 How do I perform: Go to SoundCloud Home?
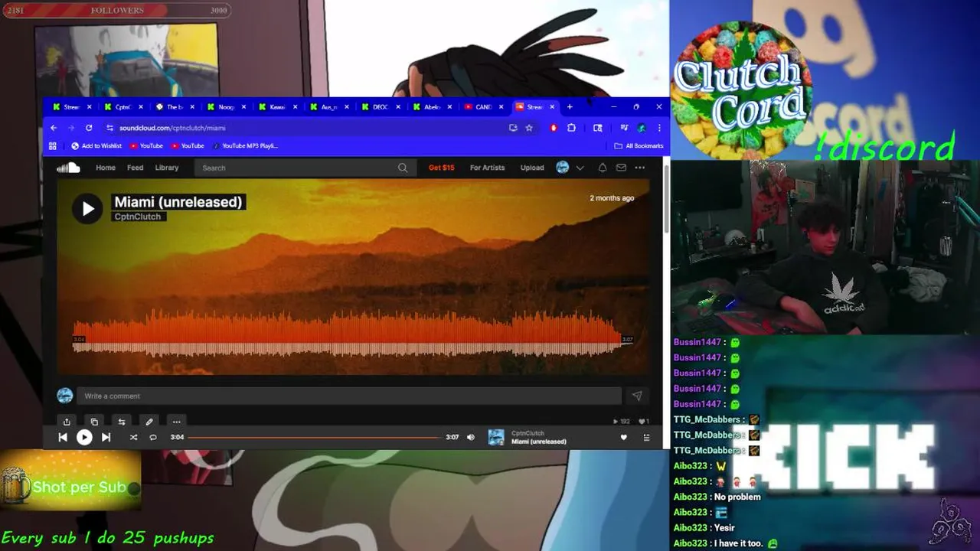[x=106, y=168]
